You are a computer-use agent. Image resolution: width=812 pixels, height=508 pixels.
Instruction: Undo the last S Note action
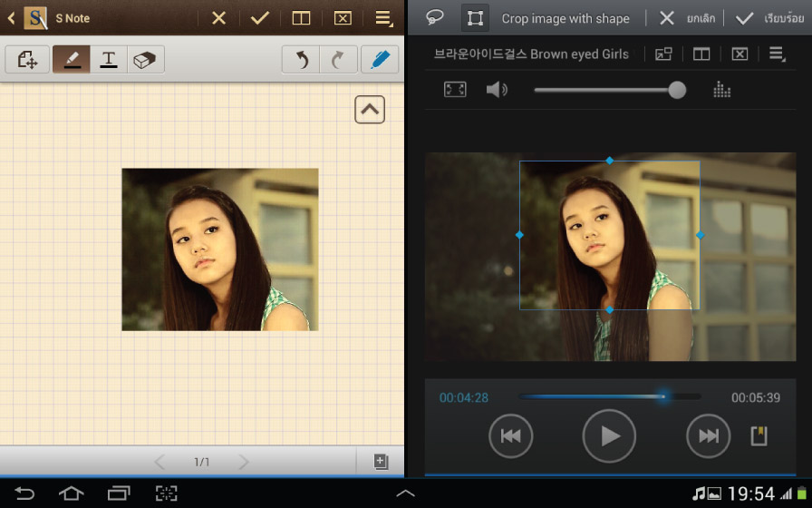point(301,59)
